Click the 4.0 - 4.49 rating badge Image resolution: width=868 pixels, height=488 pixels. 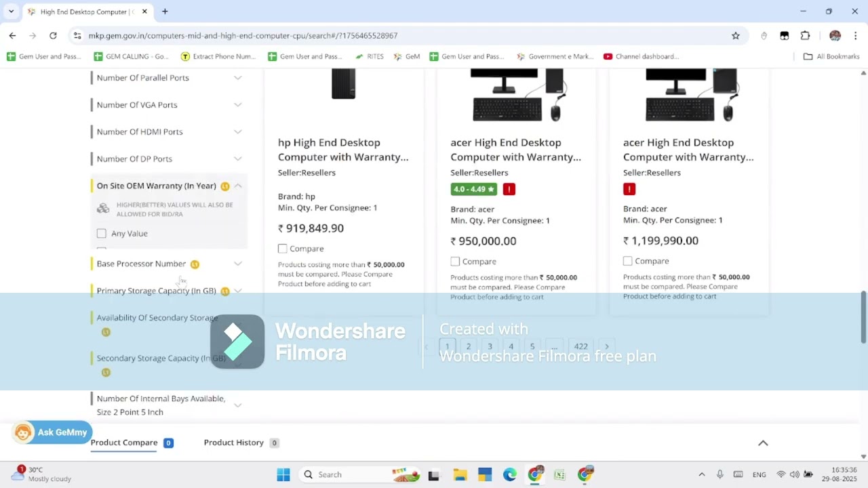(474, 189)
